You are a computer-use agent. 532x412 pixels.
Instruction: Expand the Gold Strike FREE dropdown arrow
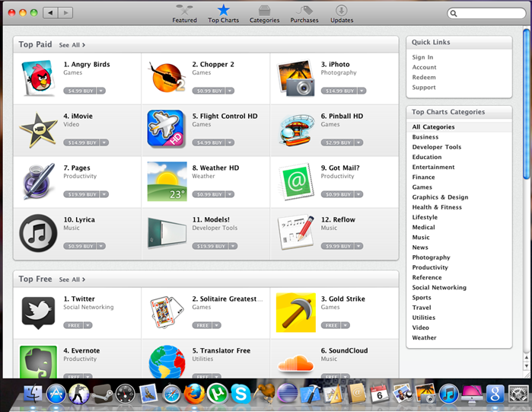(x=346, y=325)
